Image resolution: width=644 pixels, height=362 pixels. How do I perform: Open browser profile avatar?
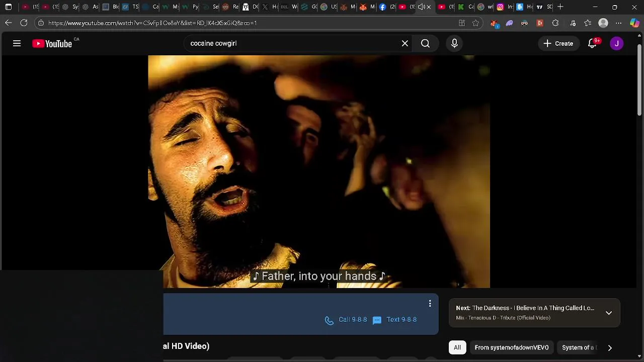coord(603,23)
